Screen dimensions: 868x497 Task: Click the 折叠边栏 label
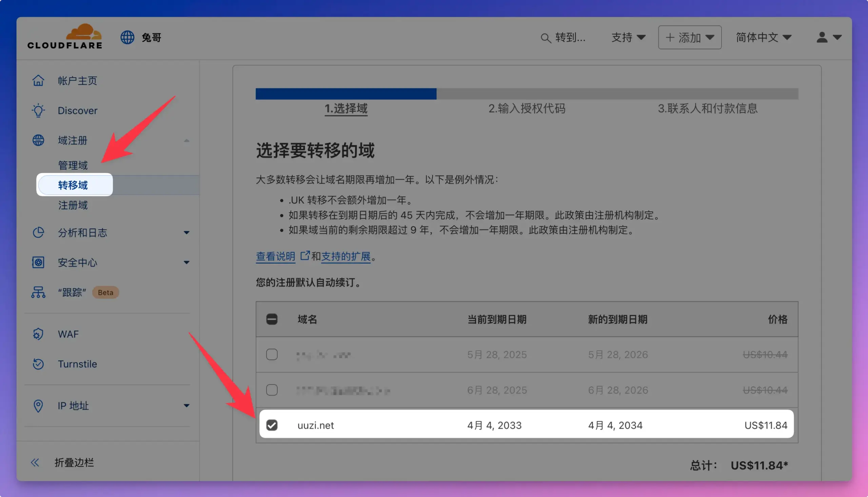[x=74, y=462]
